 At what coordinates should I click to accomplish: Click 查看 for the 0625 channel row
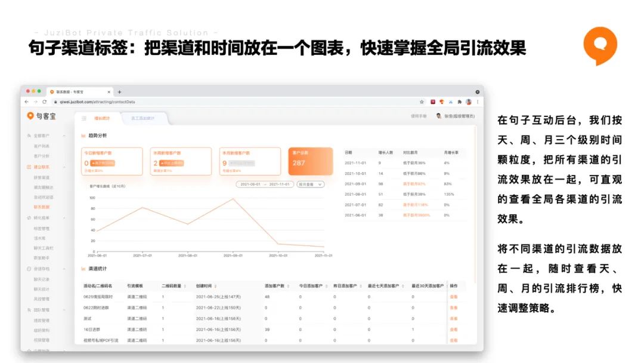click(x=454, y=297)
